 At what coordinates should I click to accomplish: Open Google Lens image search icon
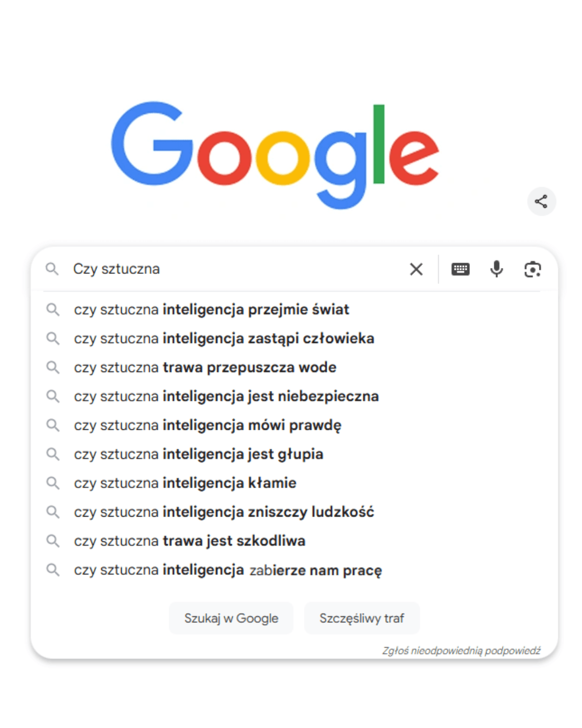click(x=532, y=269)
